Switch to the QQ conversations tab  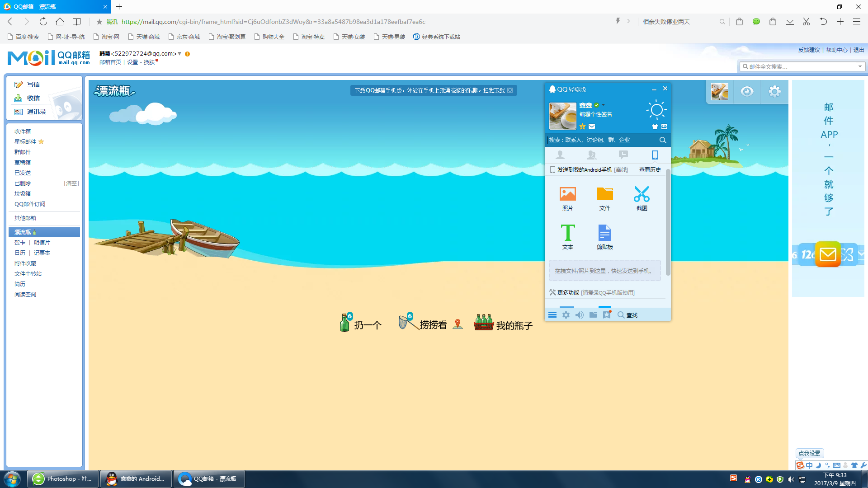coord(623,155)
